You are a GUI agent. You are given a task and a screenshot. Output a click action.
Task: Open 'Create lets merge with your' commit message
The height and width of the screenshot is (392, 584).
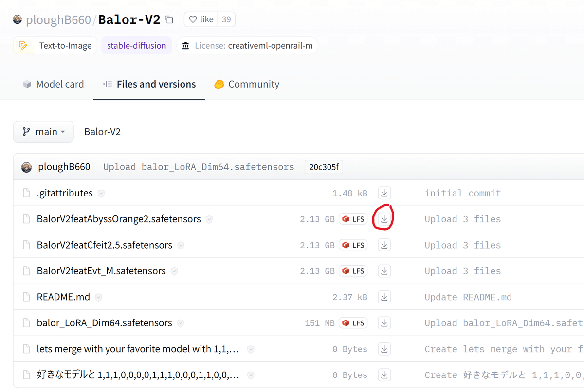[504, 349]
